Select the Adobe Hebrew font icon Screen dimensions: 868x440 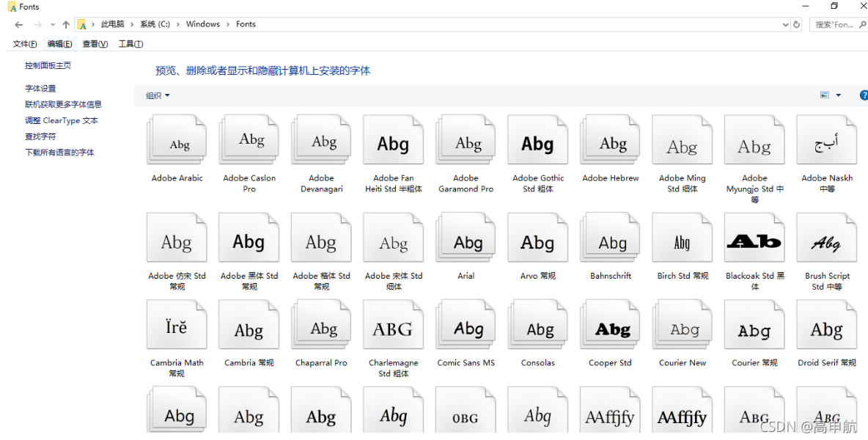(610, 140)
